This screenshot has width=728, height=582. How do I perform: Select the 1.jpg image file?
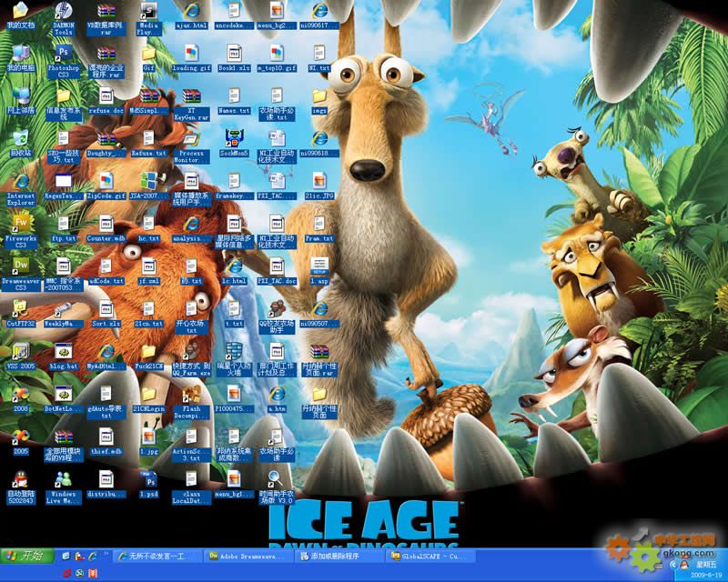(x=148, y=442)
